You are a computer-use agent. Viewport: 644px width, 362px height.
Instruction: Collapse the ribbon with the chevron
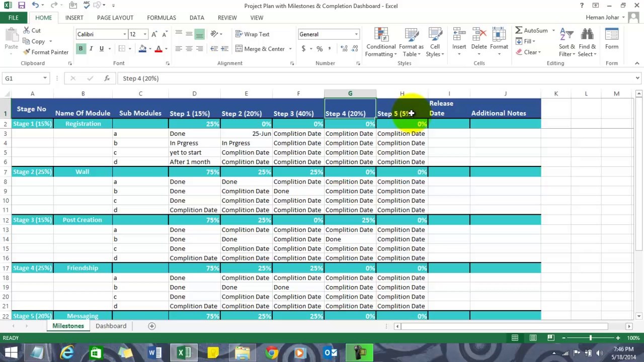tap(637, 63)
